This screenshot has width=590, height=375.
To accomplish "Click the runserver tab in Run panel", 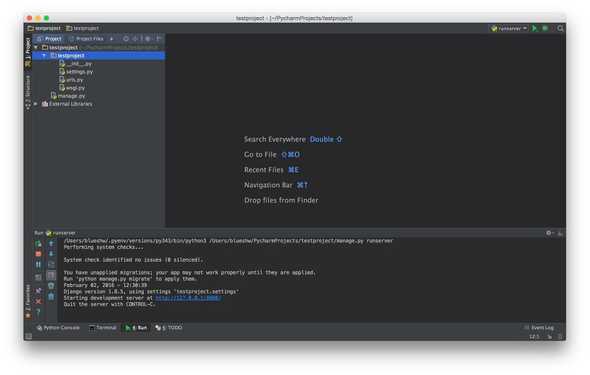I will click(61, 233).
